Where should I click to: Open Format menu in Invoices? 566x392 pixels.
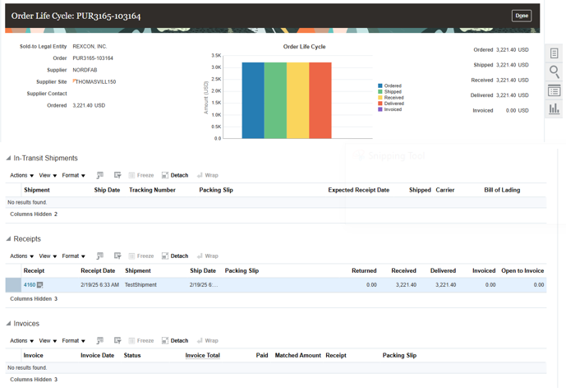(73, 341)
